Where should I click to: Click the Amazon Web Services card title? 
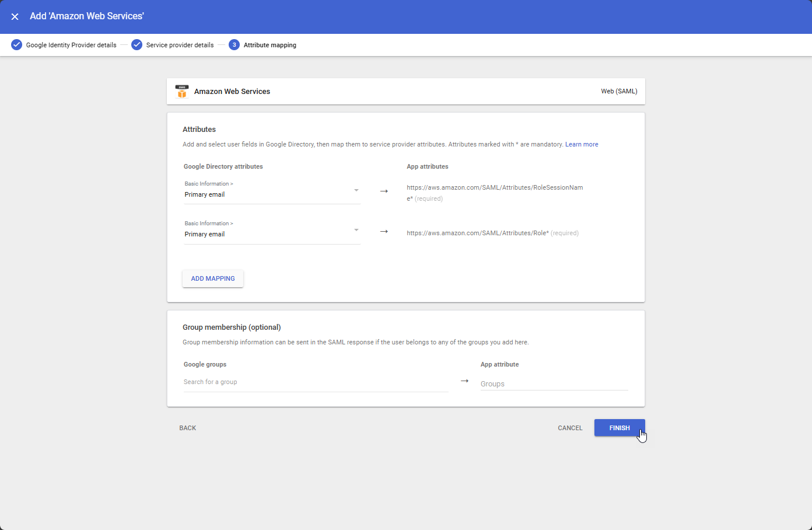(x=232, y=92)
